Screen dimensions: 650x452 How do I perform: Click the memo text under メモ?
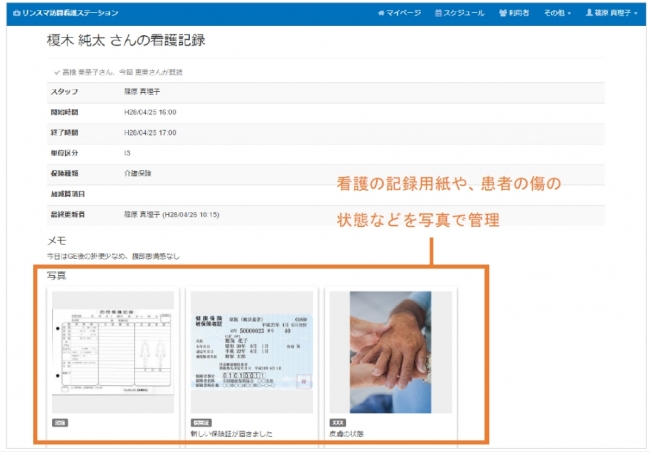(x=113, y=257)
